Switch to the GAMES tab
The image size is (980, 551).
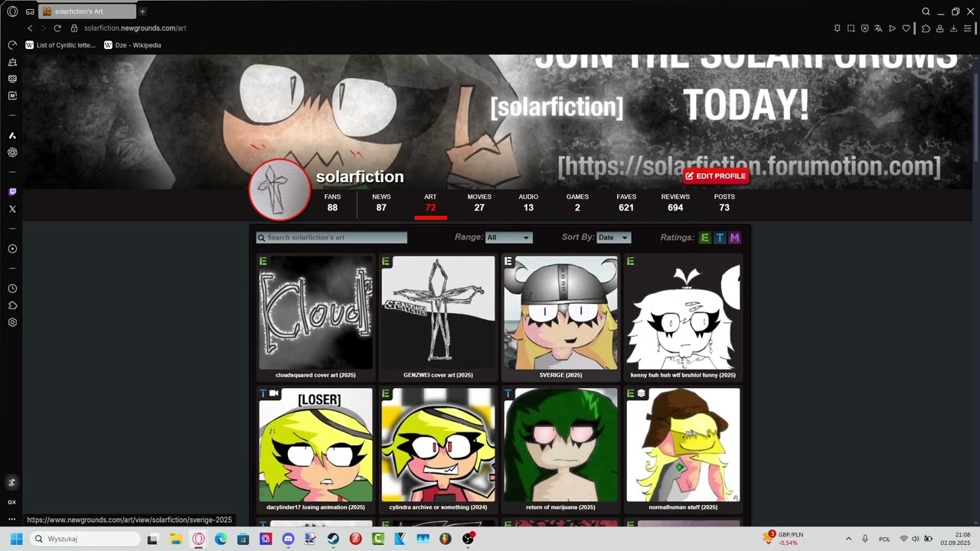click(577, 203)
